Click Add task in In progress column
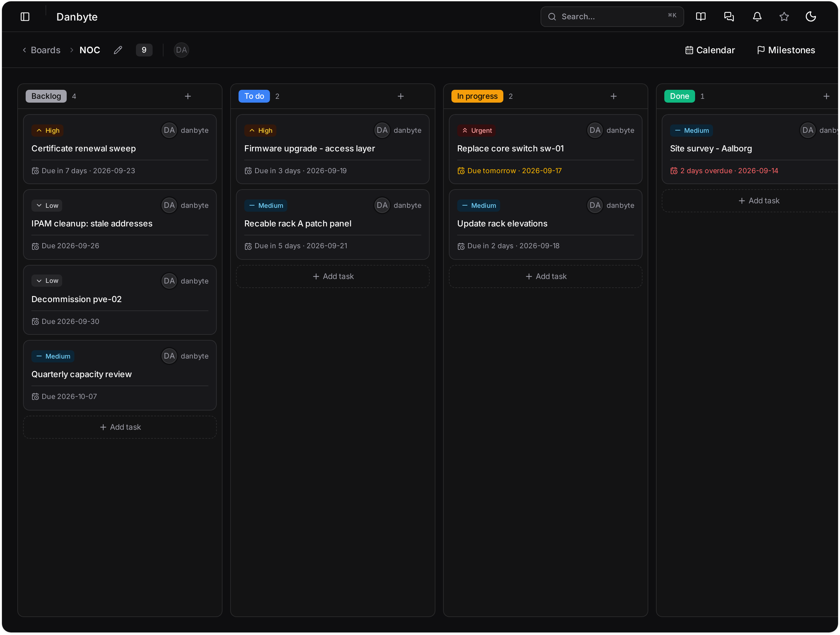The image size is (840, 635). pyautogui.click(x=546, y=276)
